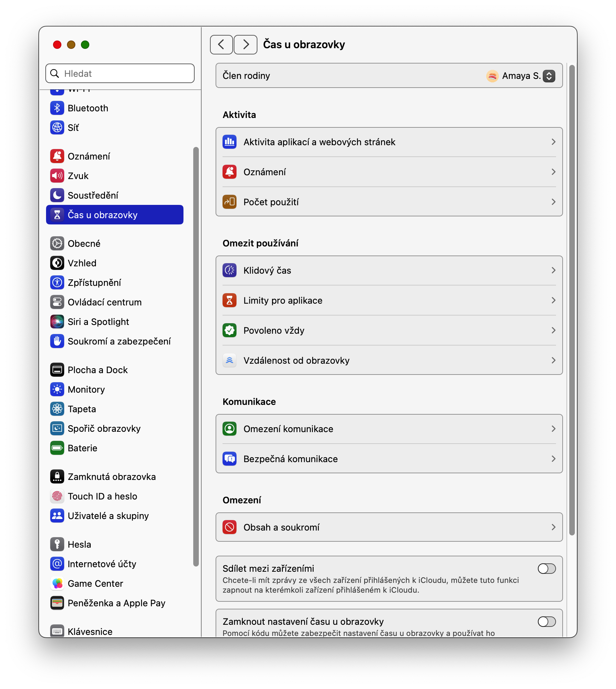The width and height of the screenshot is (616, 689).
Task: Click the Vzdálenost od obrazovky icon
Action: [x=230, y=361]
